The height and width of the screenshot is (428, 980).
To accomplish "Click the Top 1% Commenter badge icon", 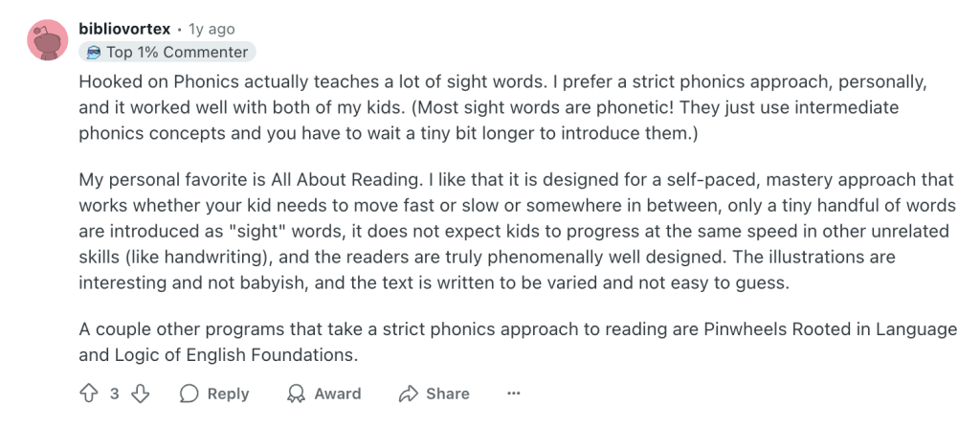I will [x=93, y=52].
